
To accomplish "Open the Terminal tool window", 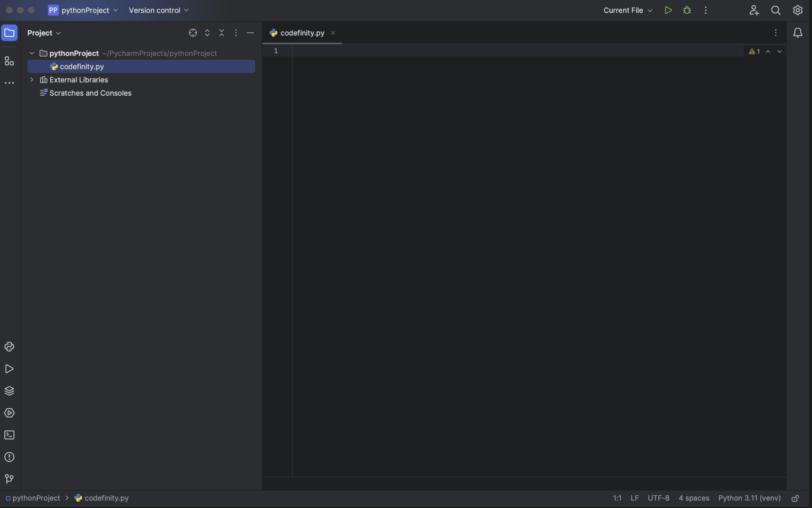I will 9,435.
